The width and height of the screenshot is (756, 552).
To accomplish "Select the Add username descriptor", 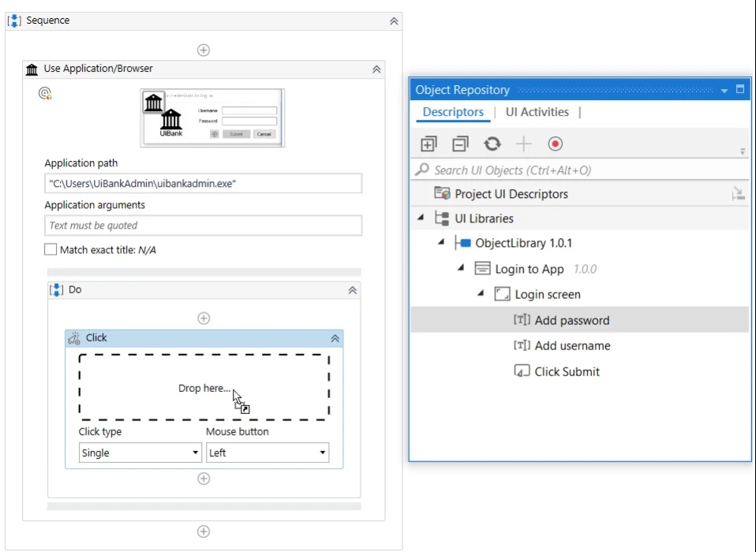I will coord(580,345).
